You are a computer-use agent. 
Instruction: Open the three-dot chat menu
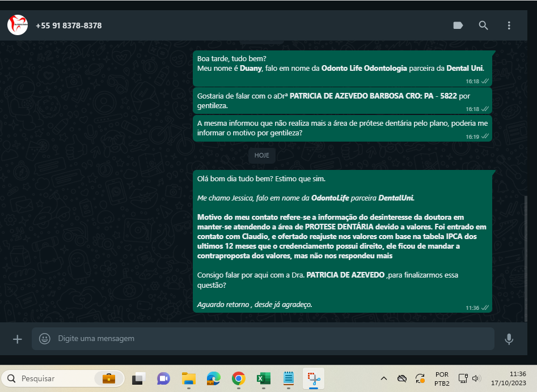(x=509, y=25)
